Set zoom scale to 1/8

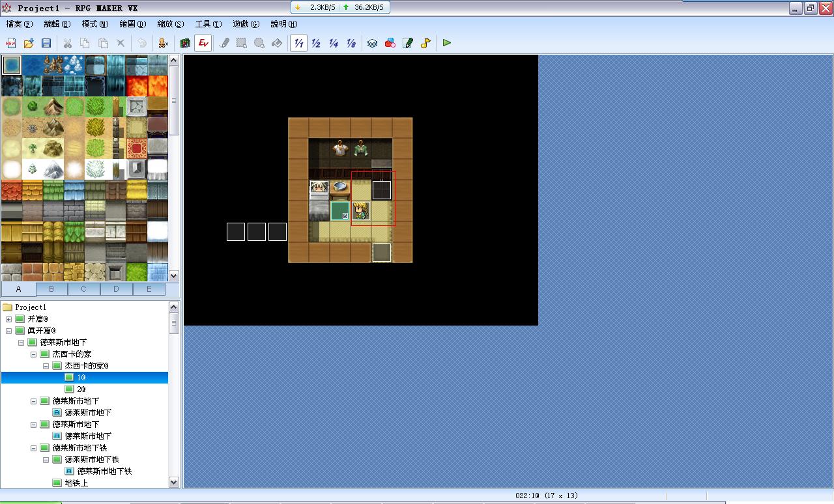(351, 43)
